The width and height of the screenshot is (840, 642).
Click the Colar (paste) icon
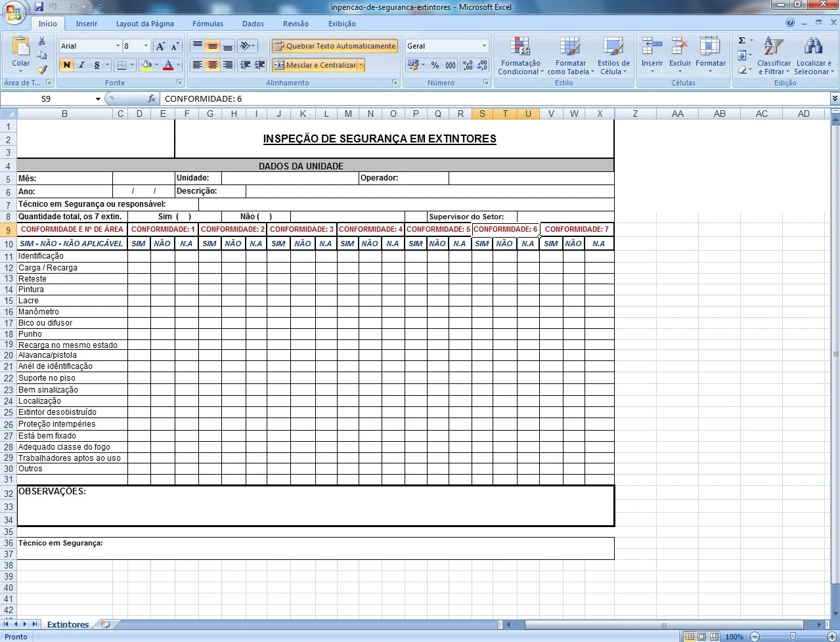pos(21,47)
